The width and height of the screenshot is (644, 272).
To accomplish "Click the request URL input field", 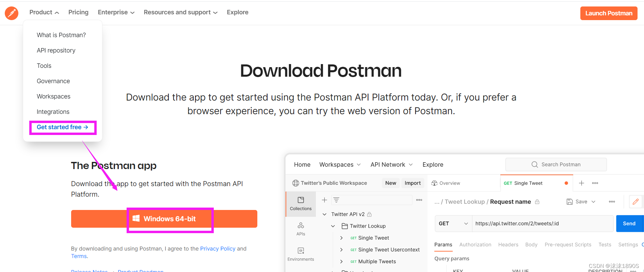I will pyautogui.click(x=543, y=224).
